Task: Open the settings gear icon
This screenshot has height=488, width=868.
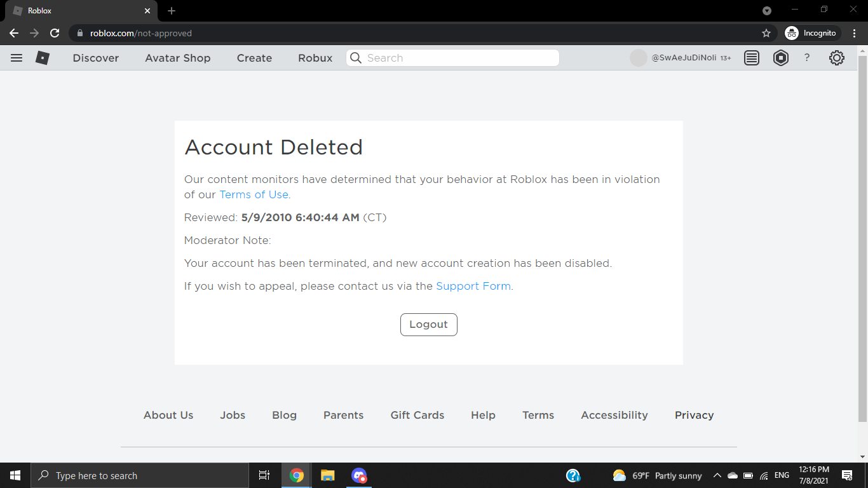Action: pos(836,58)
